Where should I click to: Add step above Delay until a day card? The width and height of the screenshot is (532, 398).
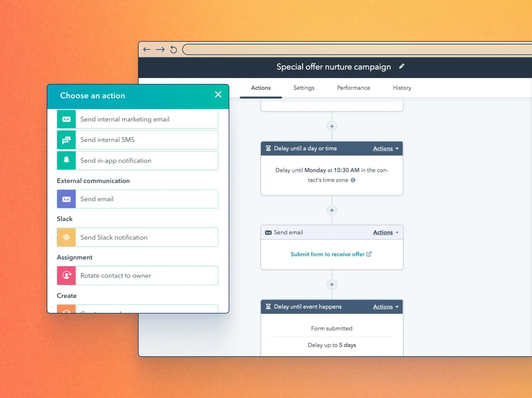pyautogui.click(x=332, y=126)
